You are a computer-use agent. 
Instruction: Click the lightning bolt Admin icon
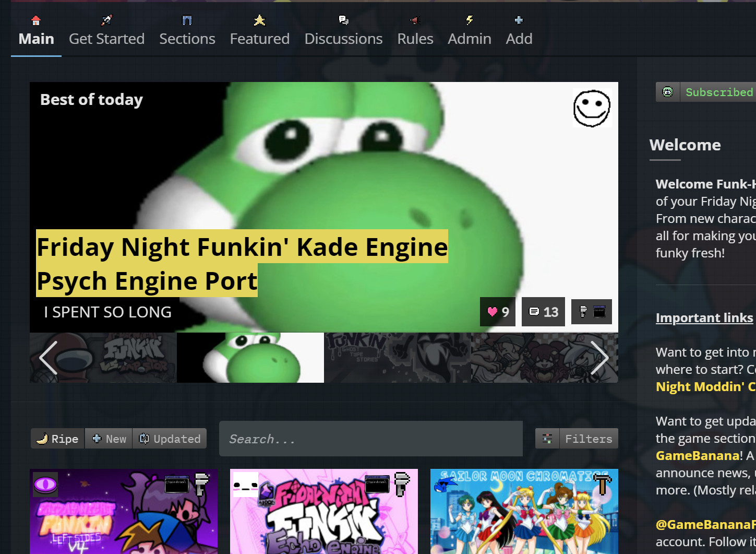point(469,20)
